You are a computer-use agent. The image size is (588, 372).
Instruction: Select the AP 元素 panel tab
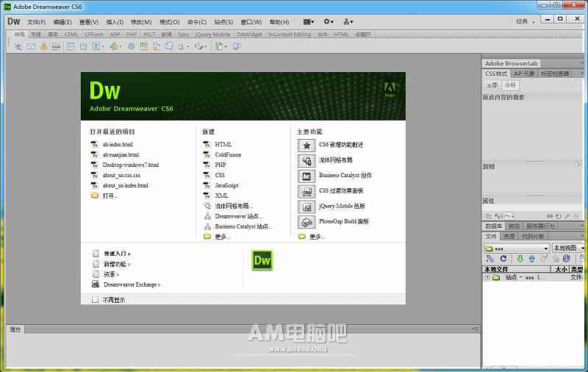524,74
